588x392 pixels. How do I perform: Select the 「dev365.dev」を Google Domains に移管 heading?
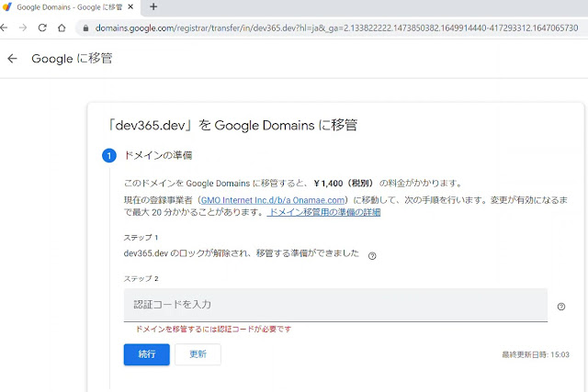(232, 125)
